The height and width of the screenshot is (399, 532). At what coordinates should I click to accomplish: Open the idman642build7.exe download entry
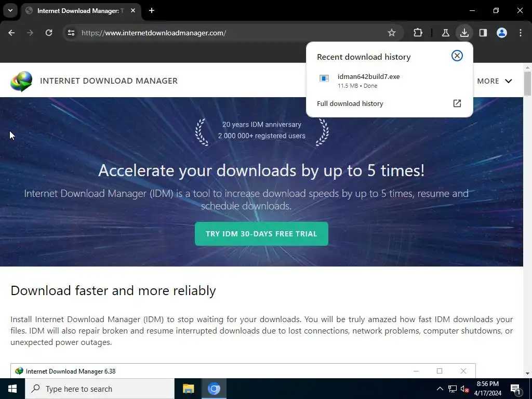tap(389, 81)
